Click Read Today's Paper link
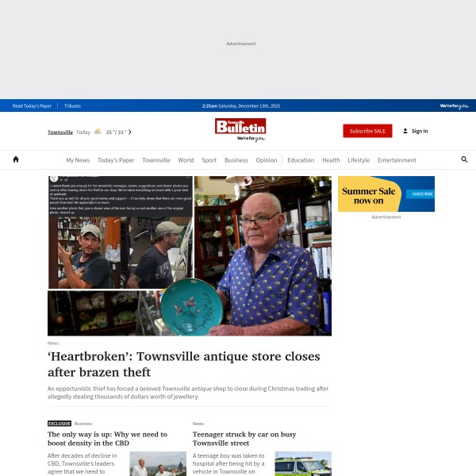Screen dimensions: 476x476 pyautogui.click(x=32, y=106)
